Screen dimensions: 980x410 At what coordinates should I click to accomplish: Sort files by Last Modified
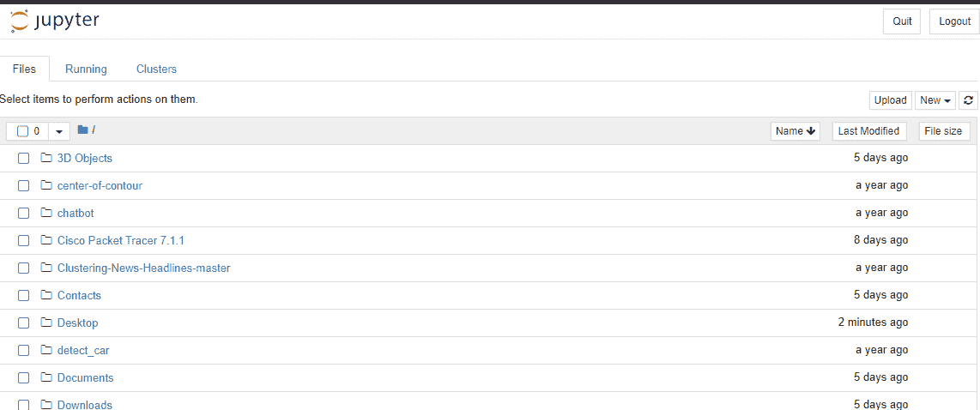click(x=868, y=131)
